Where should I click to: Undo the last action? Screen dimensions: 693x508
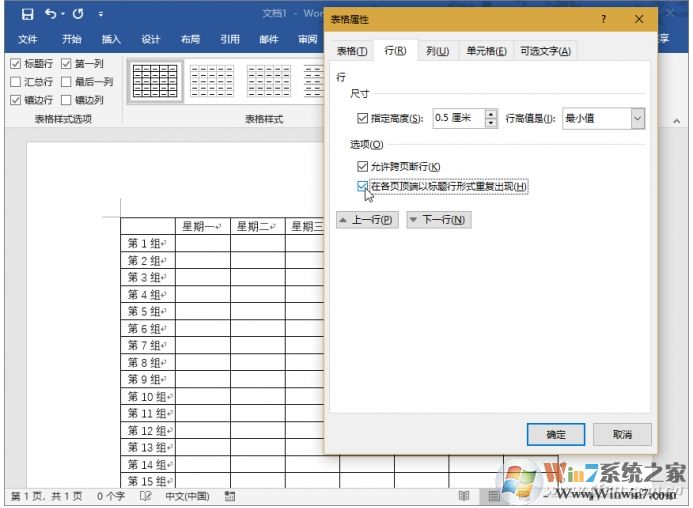pyautogui.click(x=51, y=14)
